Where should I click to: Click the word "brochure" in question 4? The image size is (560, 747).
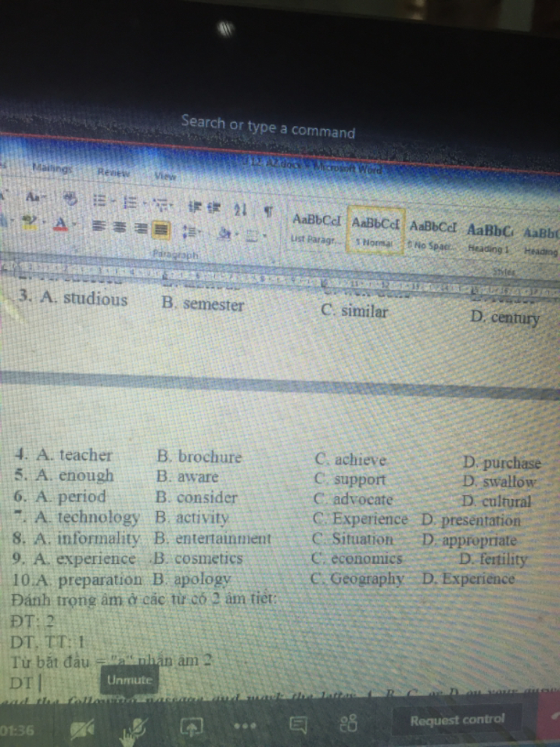point(209,457)
